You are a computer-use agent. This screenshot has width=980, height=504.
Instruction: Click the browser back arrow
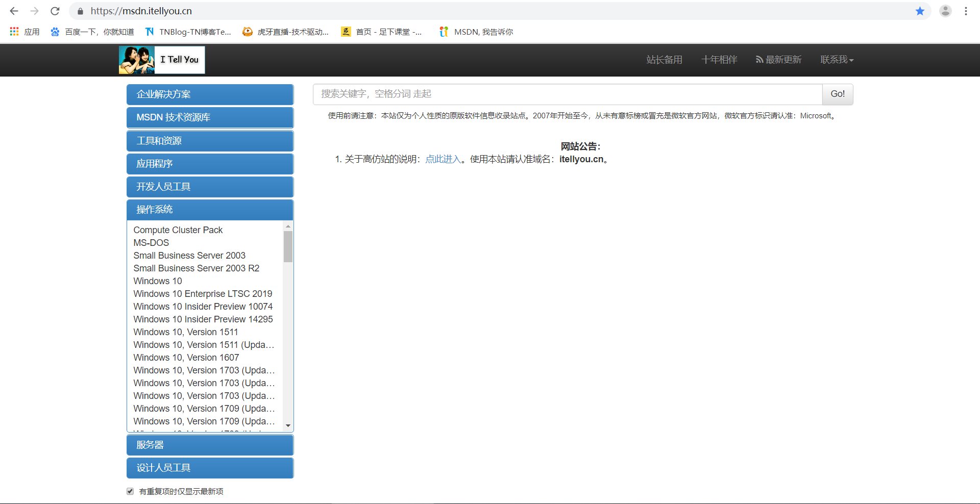coord(14,11)
